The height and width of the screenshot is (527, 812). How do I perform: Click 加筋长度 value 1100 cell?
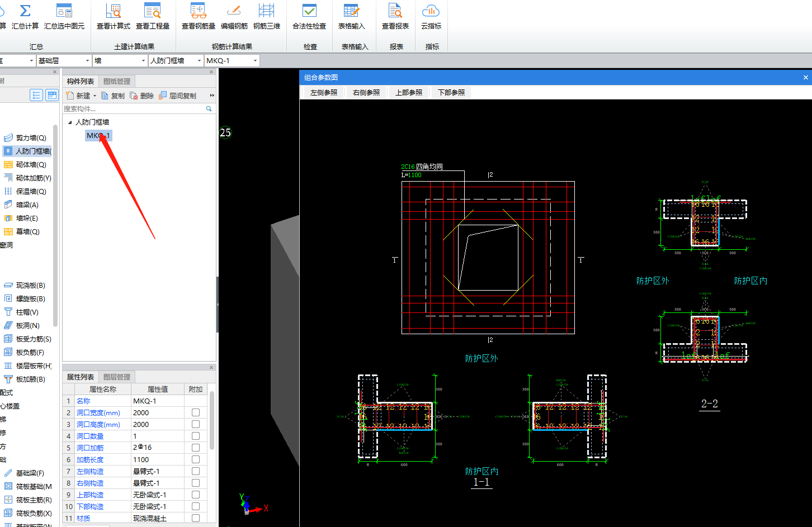158,459
